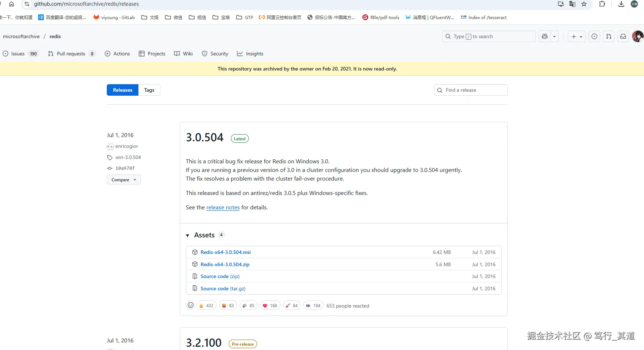Open the Compare dropdown
Image resolution: width=644 pixels, height=350 pixels.
pos(124,179)
